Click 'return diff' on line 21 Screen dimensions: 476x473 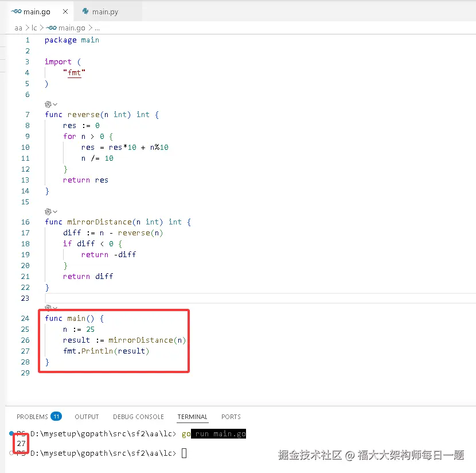click(88, 277)
